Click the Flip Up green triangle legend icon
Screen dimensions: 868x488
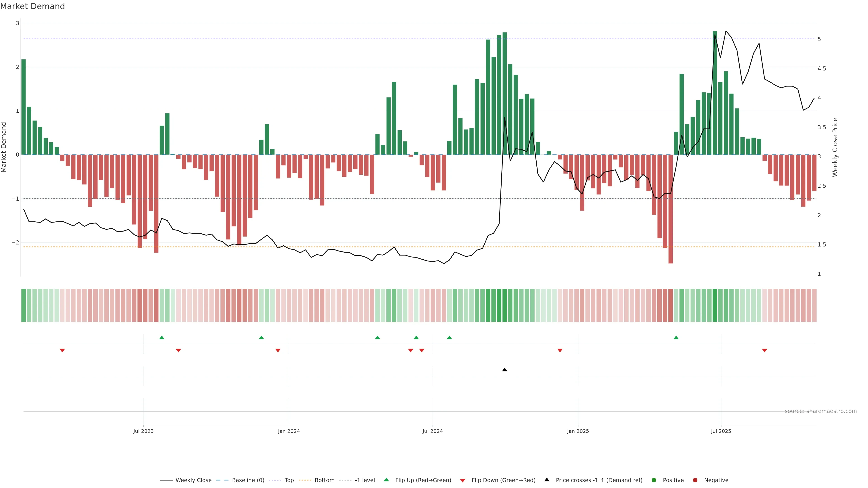[x=387, y=480]
